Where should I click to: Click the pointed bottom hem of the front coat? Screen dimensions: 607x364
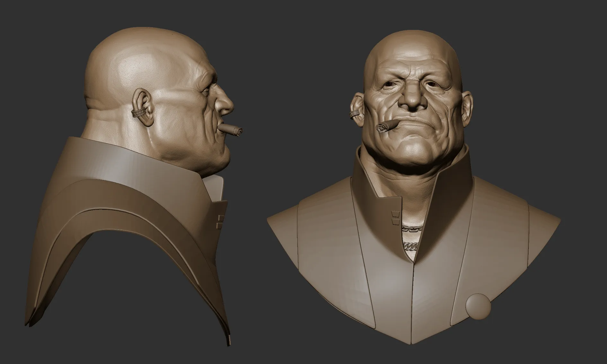[412, 340]
